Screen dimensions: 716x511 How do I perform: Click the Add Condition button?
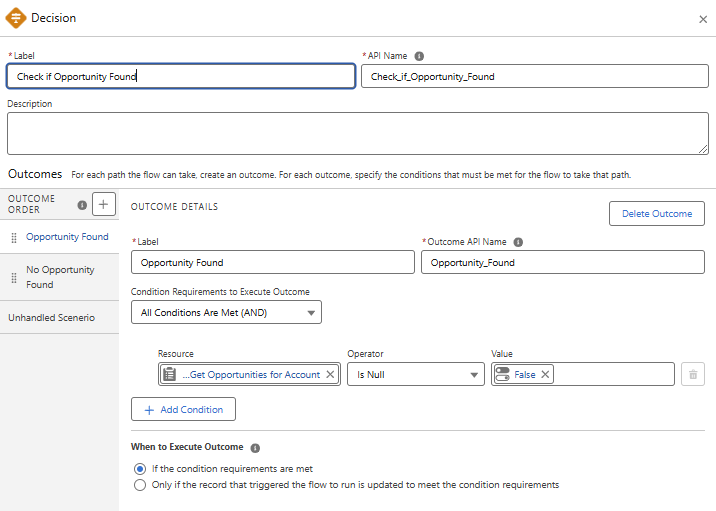(184, 410)
